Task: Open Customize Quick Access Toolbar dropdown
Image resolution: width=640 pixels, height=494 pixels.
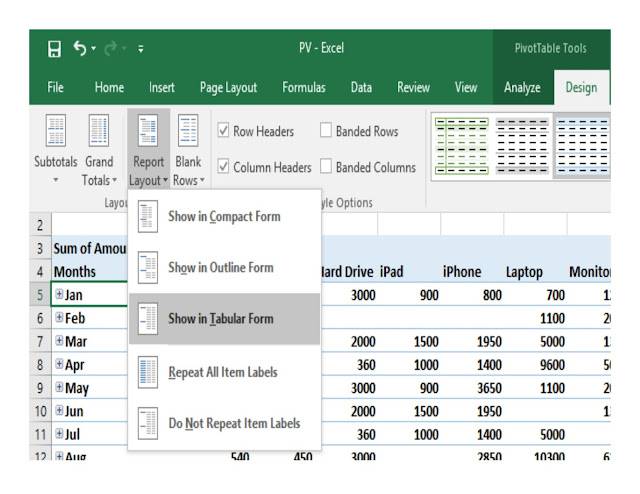Action: tap(141, 49)
